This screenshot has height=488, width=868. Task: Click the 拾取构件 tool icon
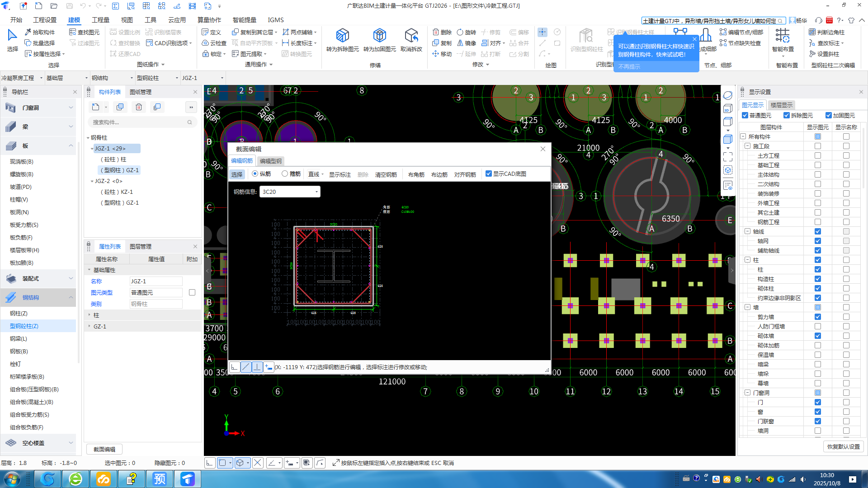pos(28,32)
